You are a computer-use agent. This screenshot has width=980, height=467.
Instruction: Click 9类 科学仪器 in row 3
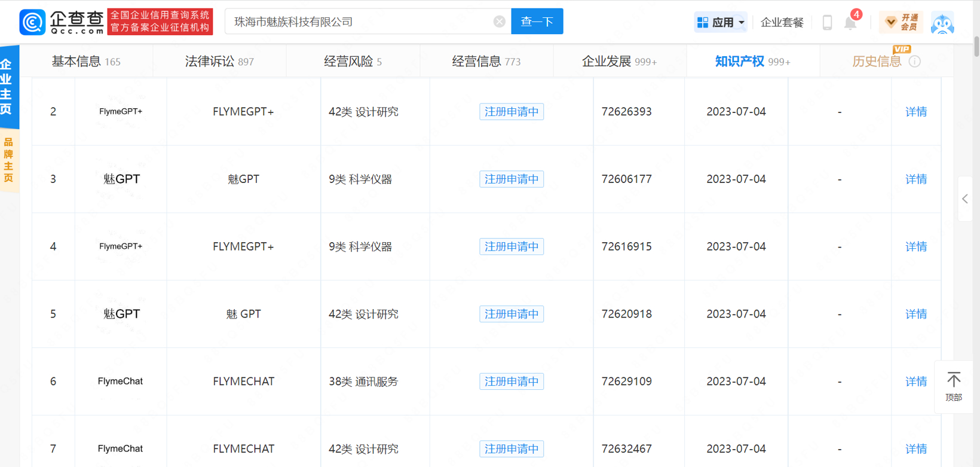tap(360, 179)
